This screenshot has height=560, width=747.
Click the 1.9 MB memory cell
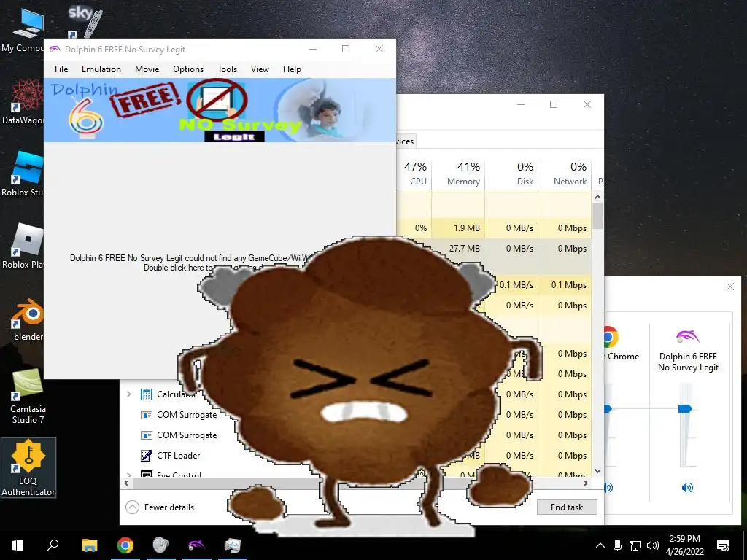[x=458, y=228]
